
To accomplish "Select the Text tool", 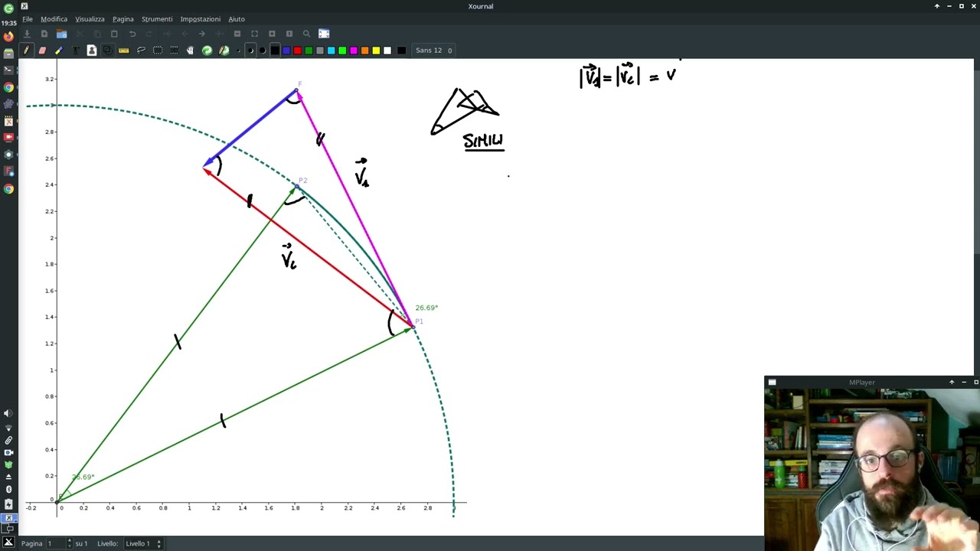I will pos(75,51).
